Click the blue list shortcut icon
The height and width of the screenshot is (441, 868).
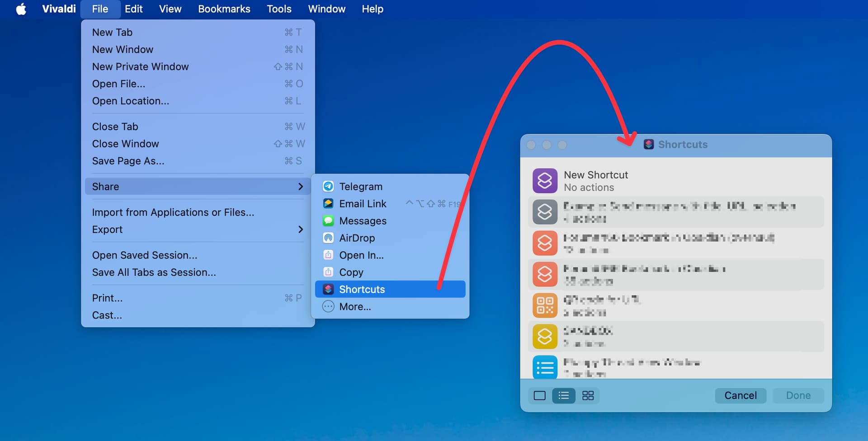click(545, 367)
